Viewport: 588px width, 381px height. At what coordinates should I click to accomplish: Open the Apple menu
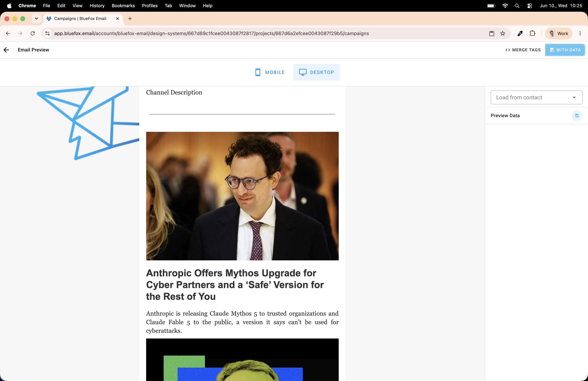(9, 6)
